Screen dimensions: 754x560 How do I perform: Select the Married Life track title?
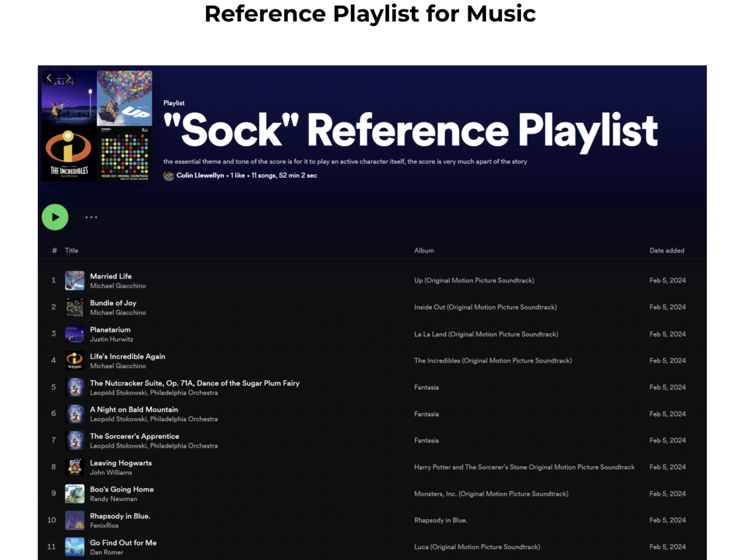111,276
